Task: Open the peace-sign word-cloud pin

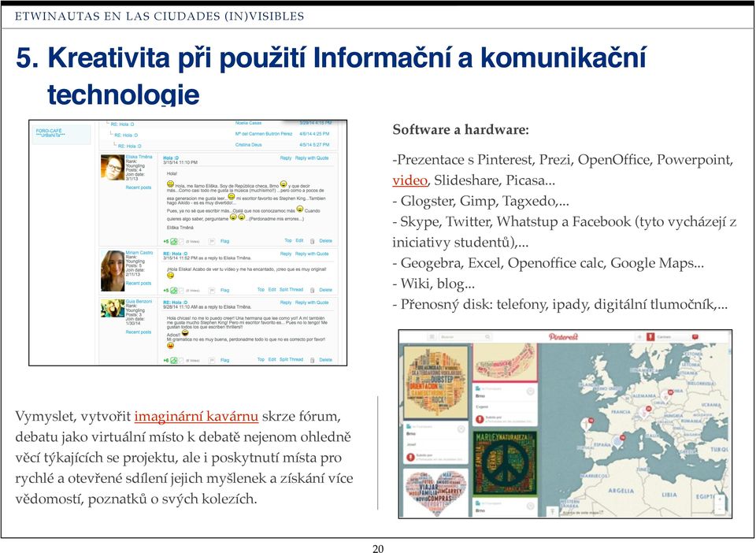Action: coord(505,463)
